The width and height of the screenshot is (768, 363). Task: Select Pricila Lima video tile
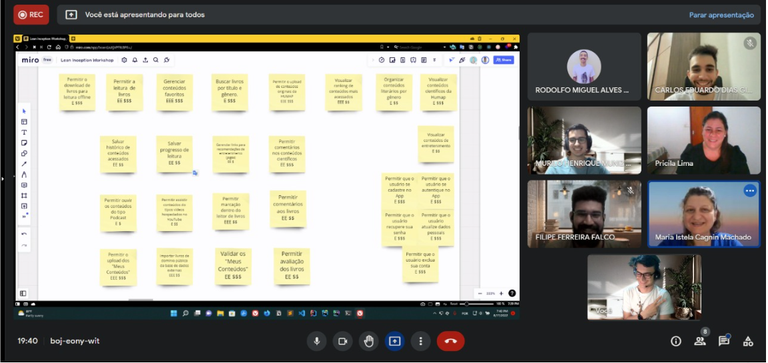(x=704, y=140)
